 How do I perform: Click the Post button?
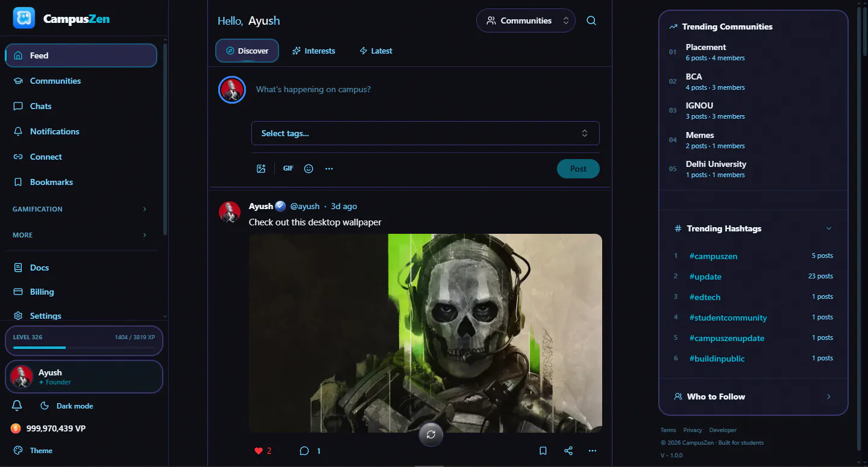point(578,169)
